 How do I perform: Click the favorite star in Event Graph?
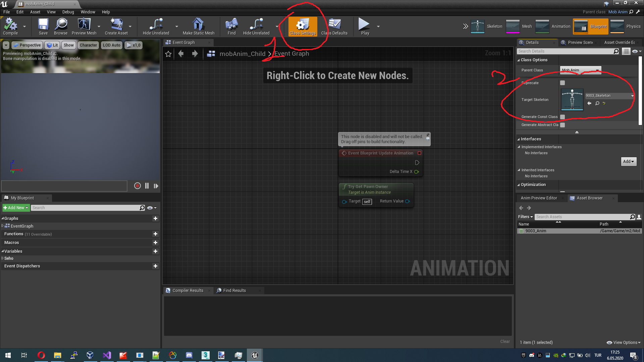(x=168, y=54)
